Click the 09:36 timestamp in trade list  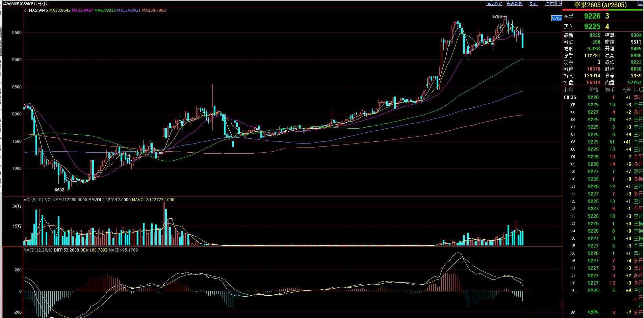(x=570, y=98)
